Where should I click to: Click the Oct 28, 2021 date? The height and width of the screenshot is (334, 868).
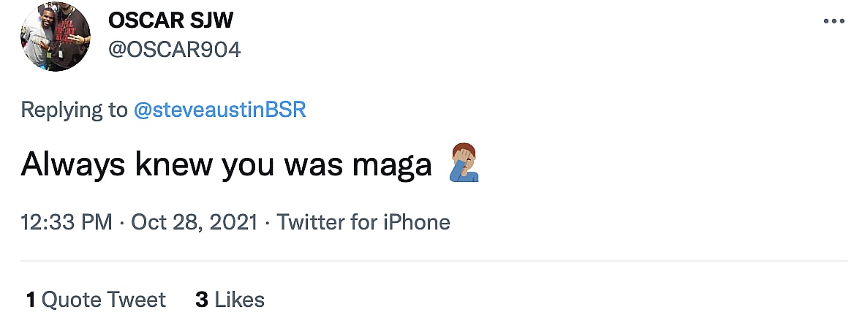point(195,222)
